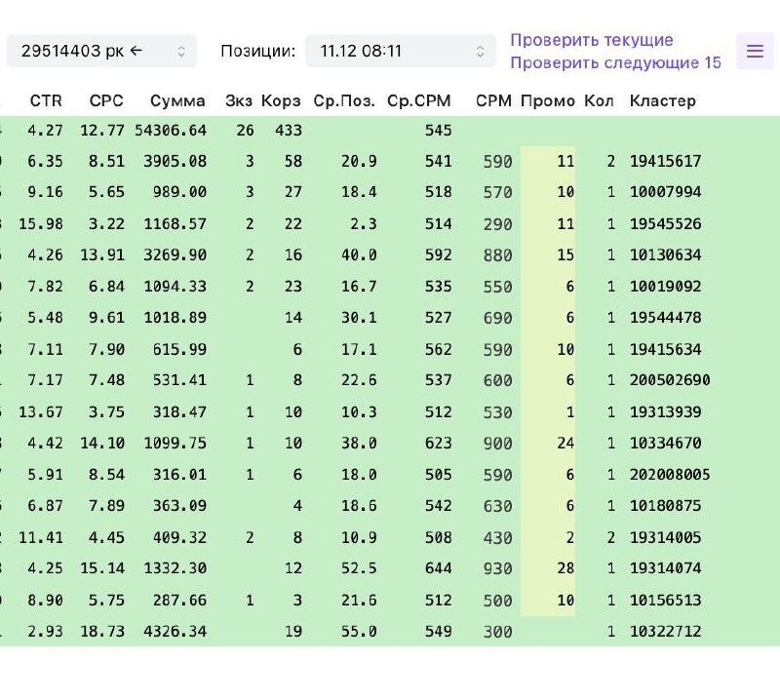Select cluster 10156513 cell
This screenshot has width=780, height=700.
pyautogui.click(x=666, y=600)
